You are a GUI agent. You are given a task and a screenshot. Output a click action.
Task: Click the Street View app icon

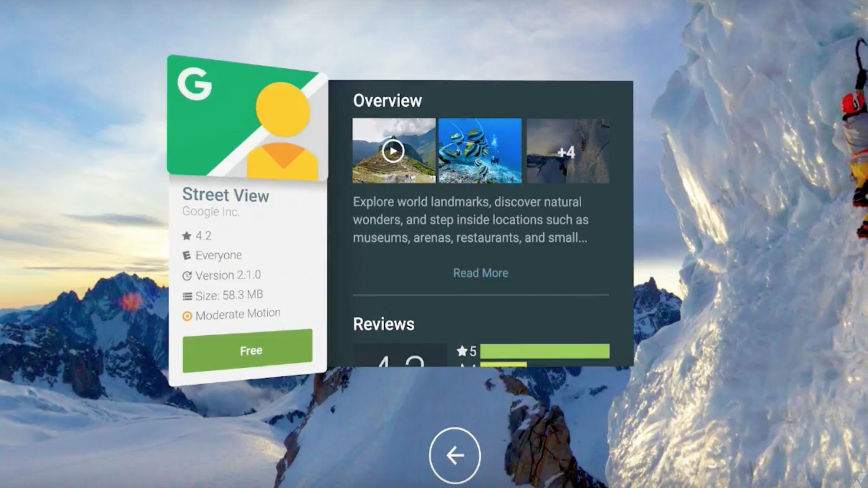(x=247, y=118)
